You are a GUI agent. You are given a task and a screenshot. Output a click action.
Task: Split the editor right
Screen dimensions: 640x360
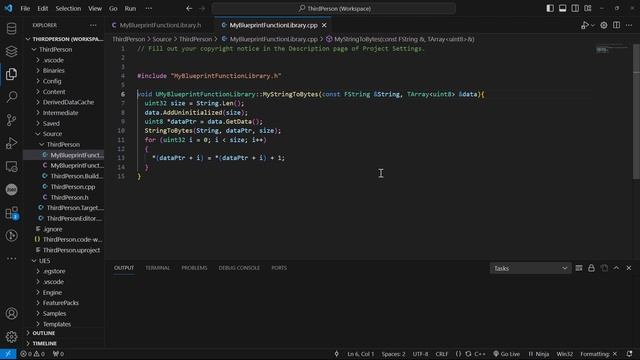pos(616,25)
